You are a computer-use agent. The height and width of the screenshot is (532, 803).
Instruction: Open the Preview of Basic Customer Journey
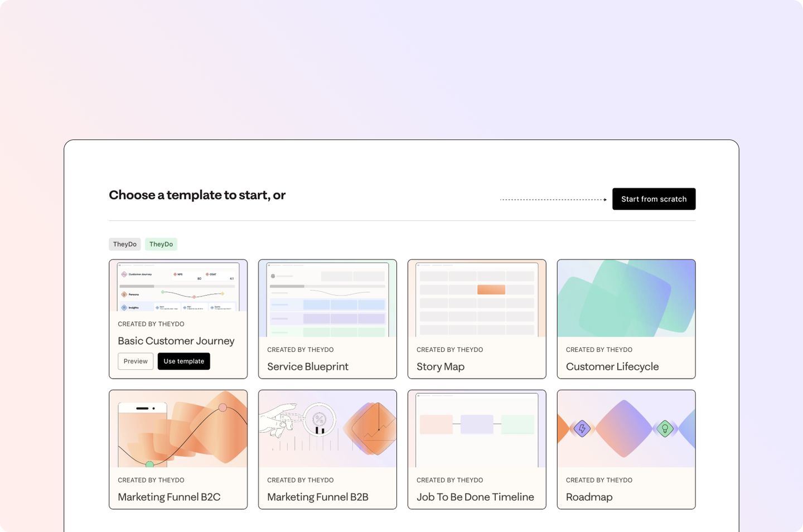pos(136,361)
